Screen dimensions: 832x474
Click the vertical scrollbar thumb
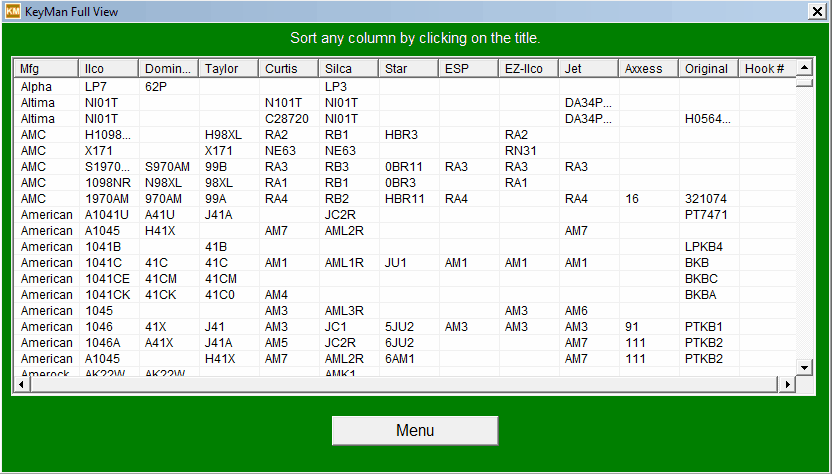point(804,82)
